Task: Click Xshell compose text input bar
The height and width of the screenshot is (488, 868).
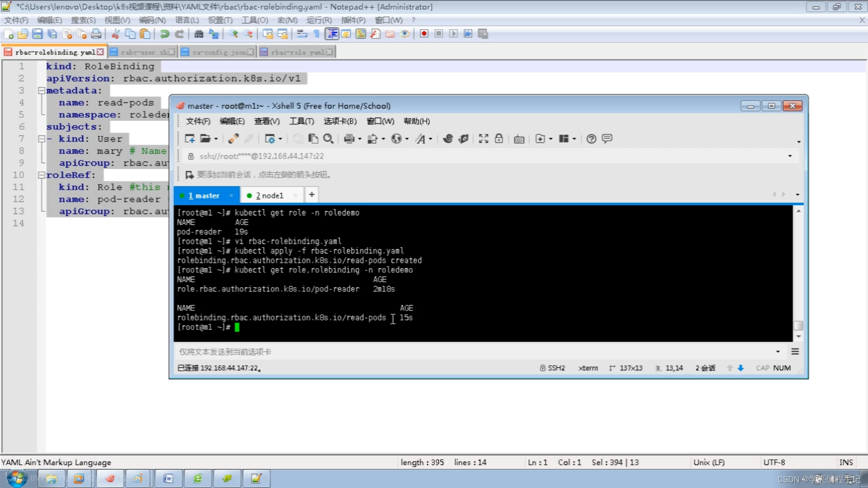Action: pos(475,352)
